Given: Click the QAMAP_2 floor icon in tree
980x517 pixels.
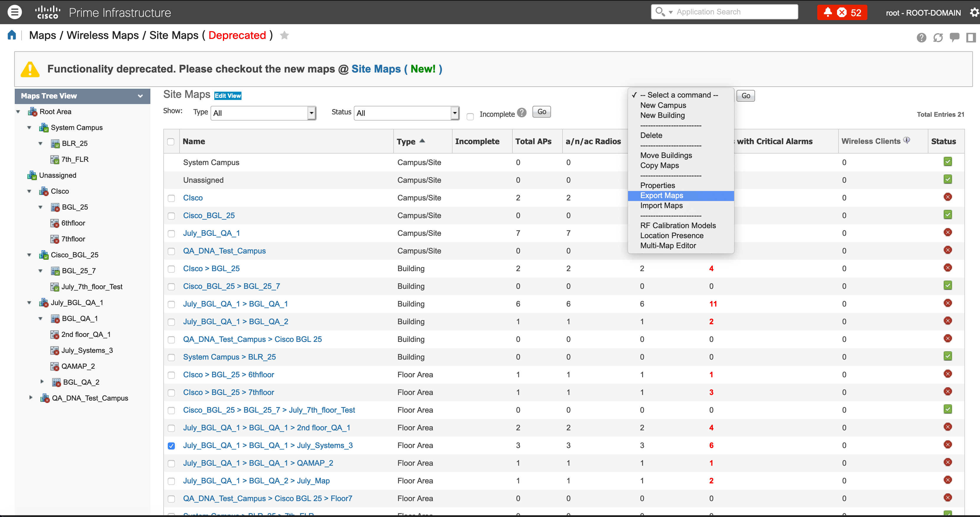Looking at the screenshot, I should [x=55, y=366].
